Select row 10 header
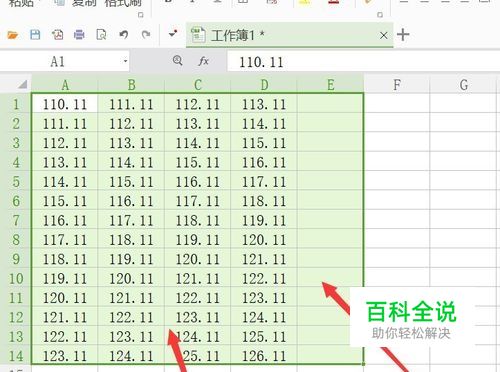This screenshot has height=372, width=500. tap(16, 278)
